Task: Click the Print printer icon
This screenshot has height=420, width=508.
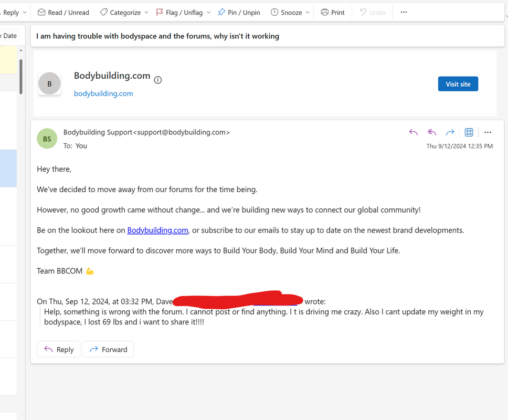Action: [x=325, y=12]
